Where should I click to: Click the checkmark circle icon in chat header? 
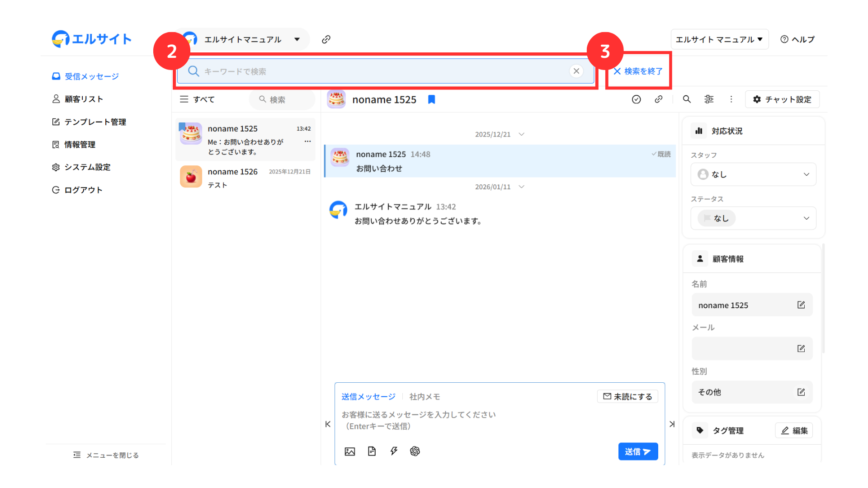[636, 99]
